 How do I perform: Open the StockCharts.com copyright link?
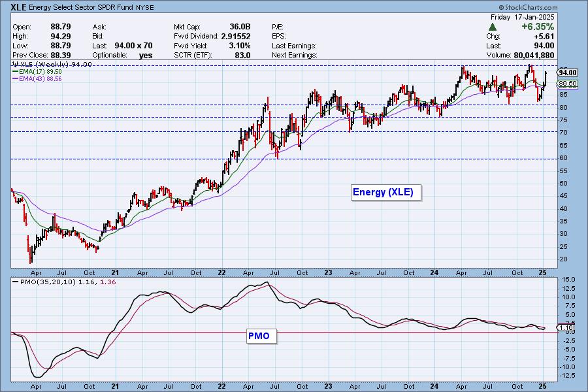[x=528, y=7]
